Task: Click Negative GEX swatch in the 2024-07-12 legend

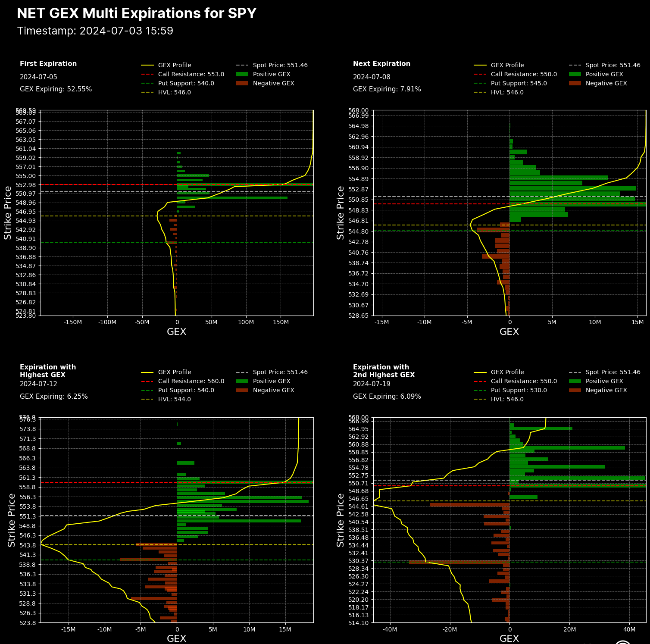Action: pos(242,390)
